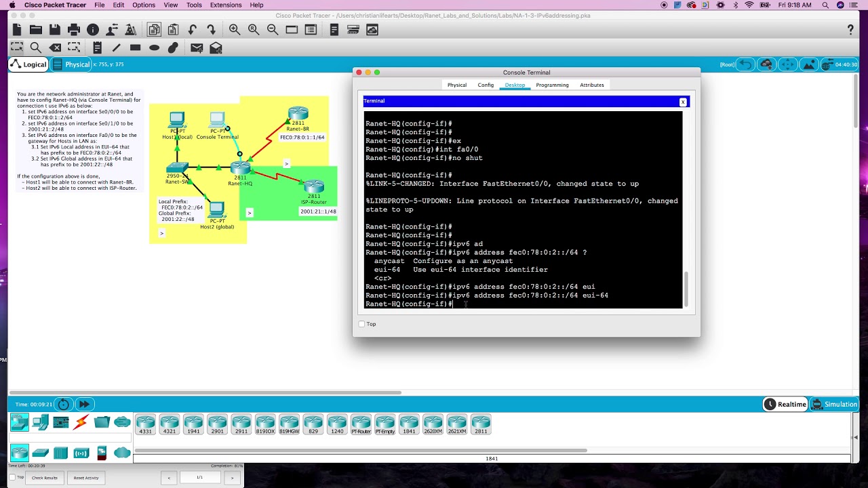Click Ranet-BR router in topology
The height and width of the screenshot is (488, 868).
pos(298,115)
